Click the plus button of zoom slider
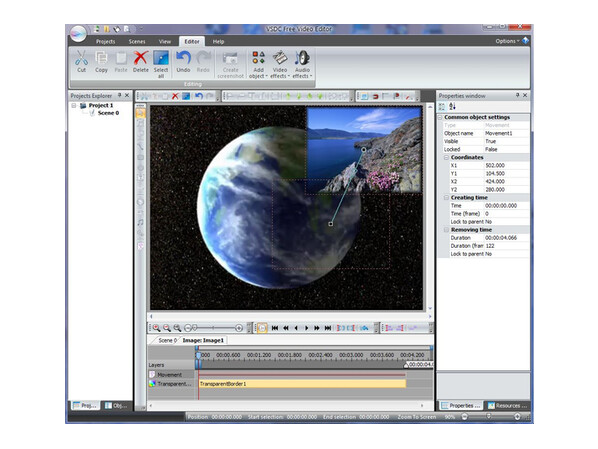The width and height of the screenshot is (598, 449). click(x=239, y=328)
